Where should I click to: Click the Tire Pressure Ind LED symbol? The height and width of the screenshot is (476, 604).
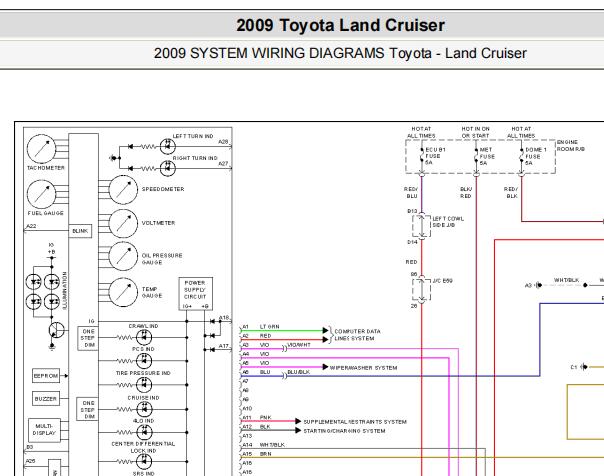[144, 385]
